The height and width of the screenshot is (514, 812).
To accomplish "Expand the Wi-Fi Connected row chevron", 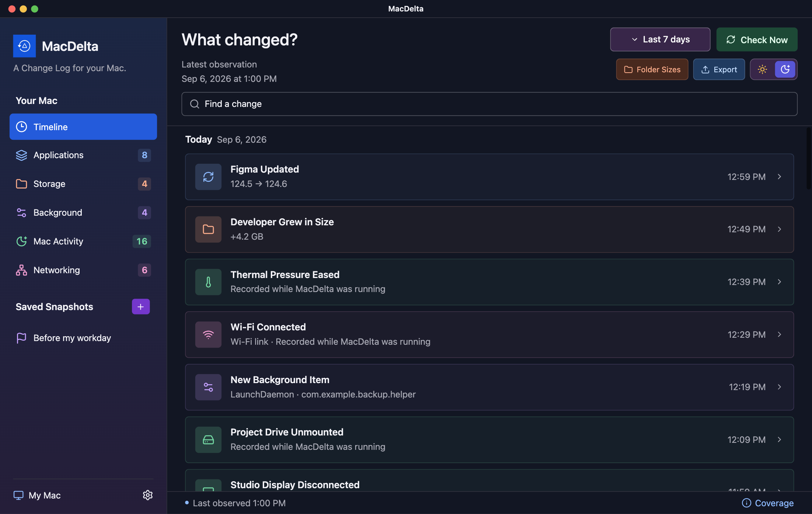I will coord(780,334).
